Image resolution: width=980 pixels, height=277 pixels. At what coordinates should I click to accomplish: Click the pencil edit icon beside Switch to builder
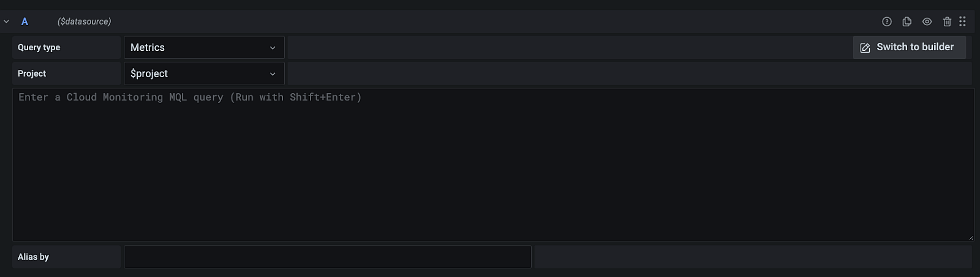point(865,48)
